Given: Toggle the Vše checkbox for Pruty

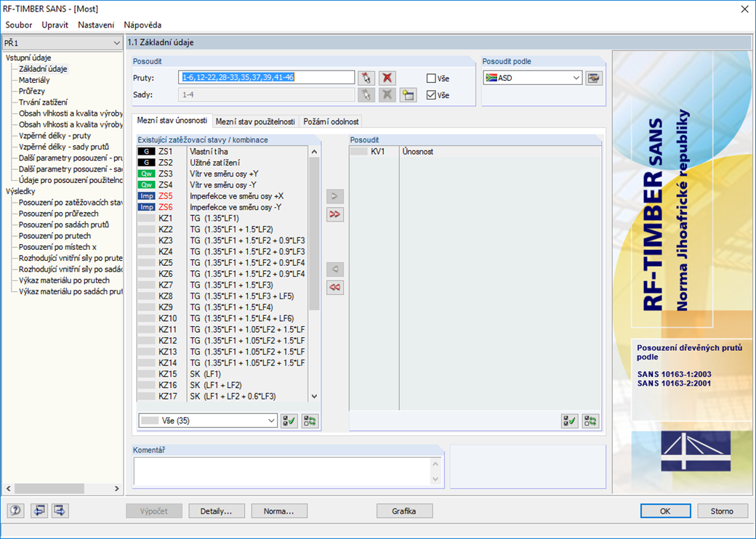Looking at the screenshot, I should 431,78.
